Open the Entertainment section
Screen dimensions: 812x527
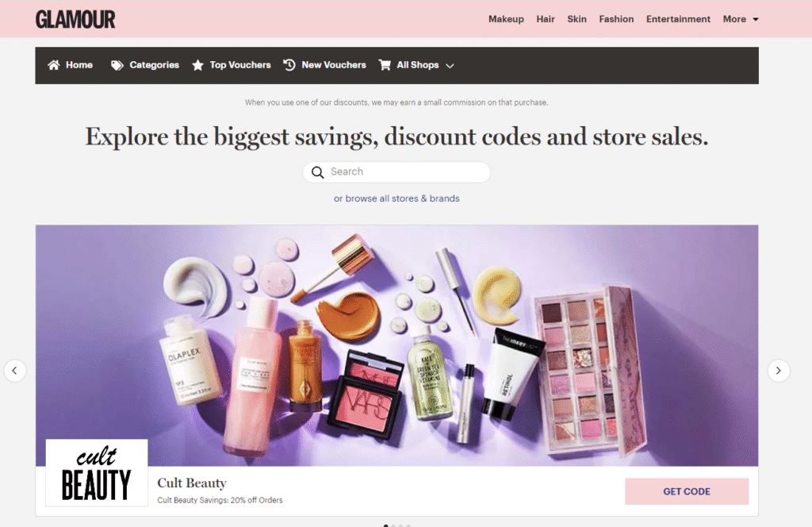(x=678, y=19)
